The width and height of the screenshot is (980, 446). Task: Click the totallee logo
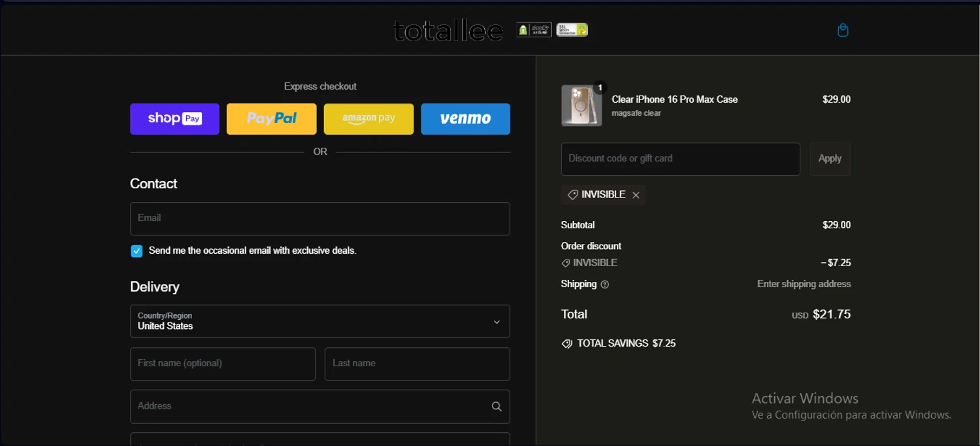tap(448, 31)
